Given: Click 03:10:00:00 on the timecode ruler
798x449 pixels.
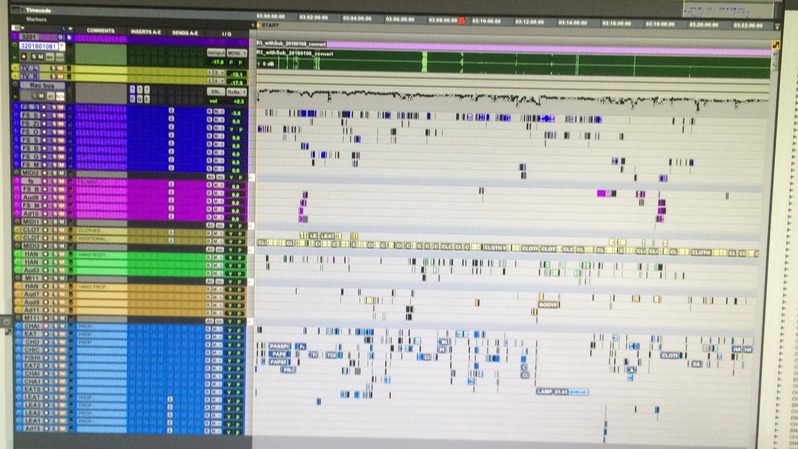Looking at the screenshot, I should [x=486, y=21].
